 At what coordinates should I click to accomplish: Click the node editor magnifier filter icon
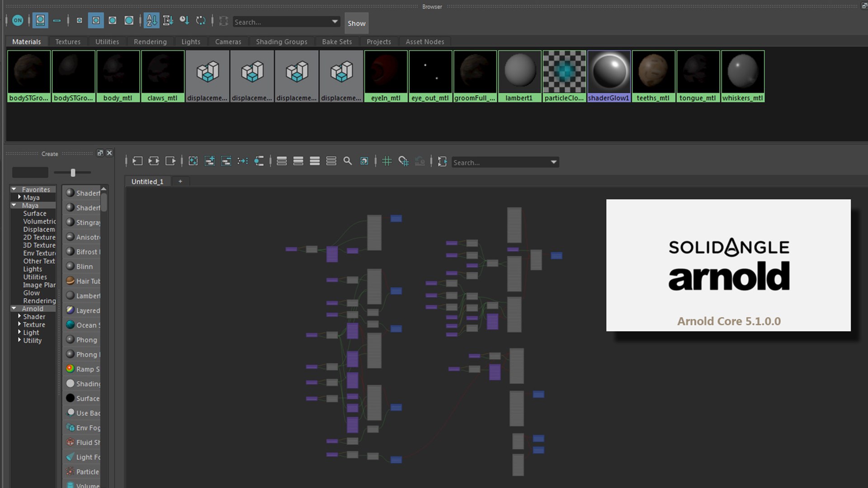[348, 161]
